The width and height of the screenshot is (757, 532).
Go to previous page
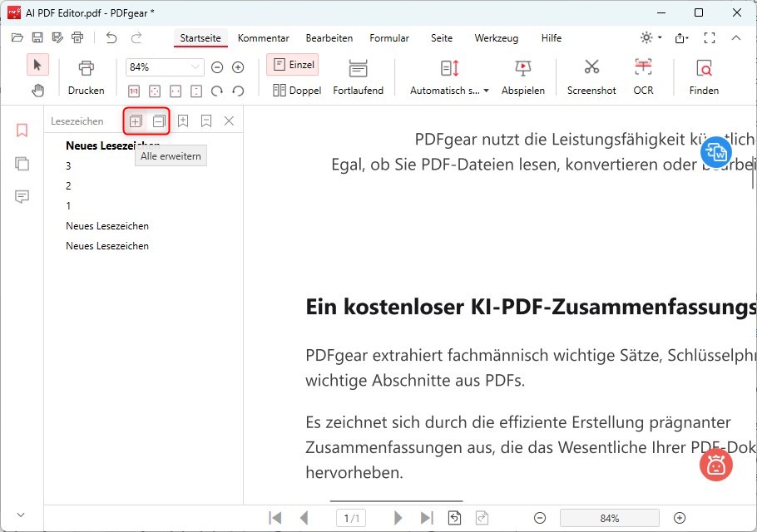tap(304, 518)
